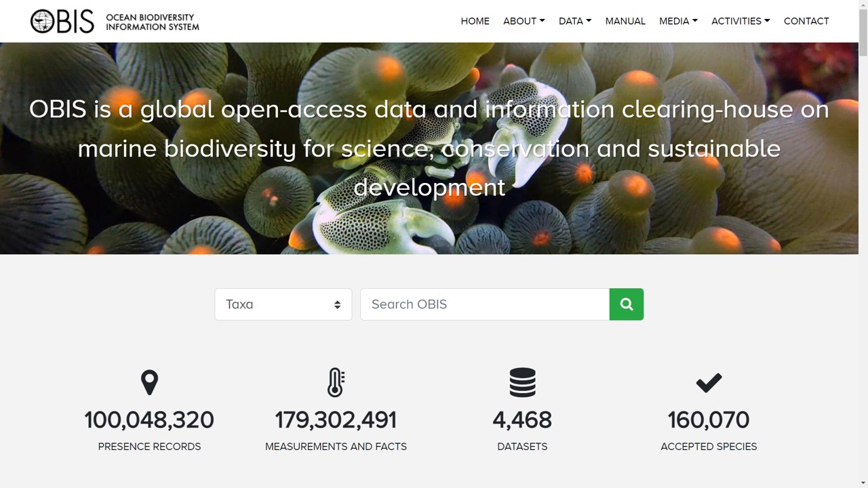Expand the ACTIVITIES navigation menu
Screen dimensions: 868x488
[x=740, y=21]
